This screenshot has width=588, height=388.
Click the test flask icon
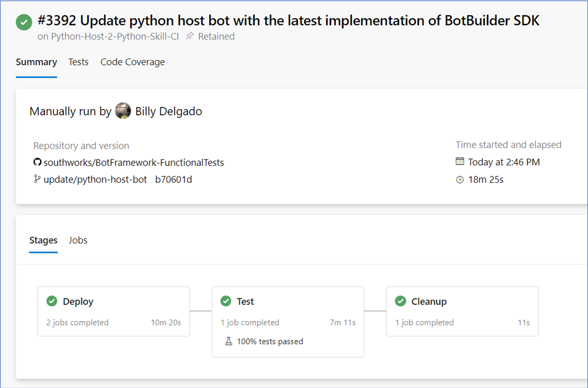click(x=229, y=341)
